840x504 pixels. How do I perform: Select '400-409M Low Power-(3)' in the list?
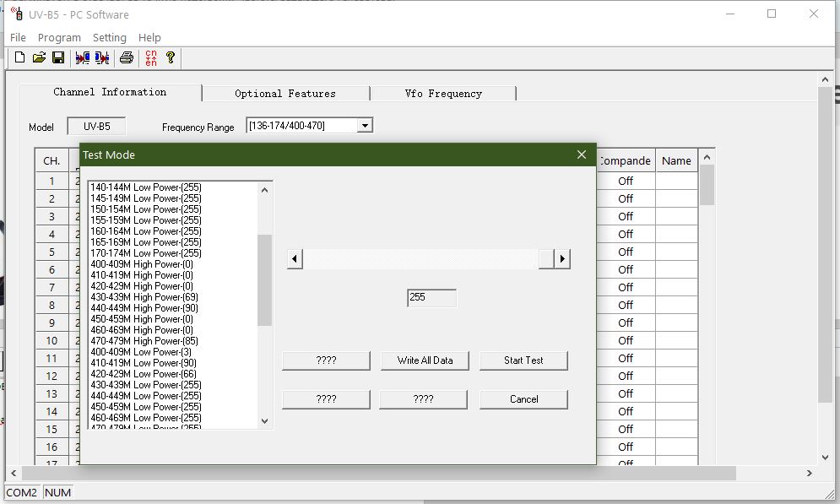pyautogui.click(x=141, y=352)
